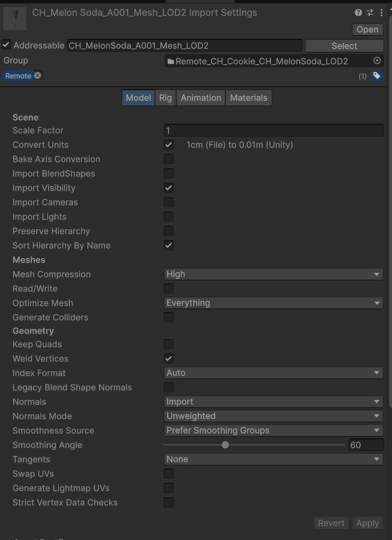This screenshot has height=540, width=392.
Task: Enable Preserve Hierarchy checkbox
Action: click(168, 231)
